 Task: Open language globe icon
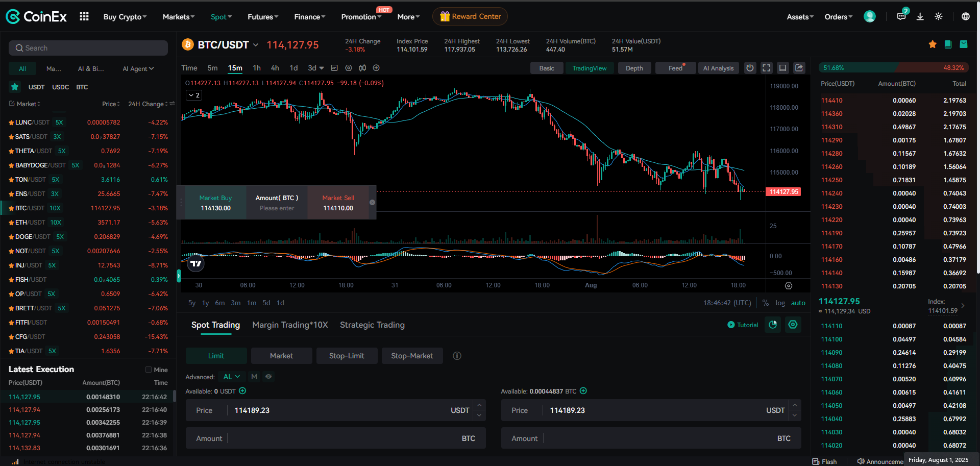click(x=966, y=16)
